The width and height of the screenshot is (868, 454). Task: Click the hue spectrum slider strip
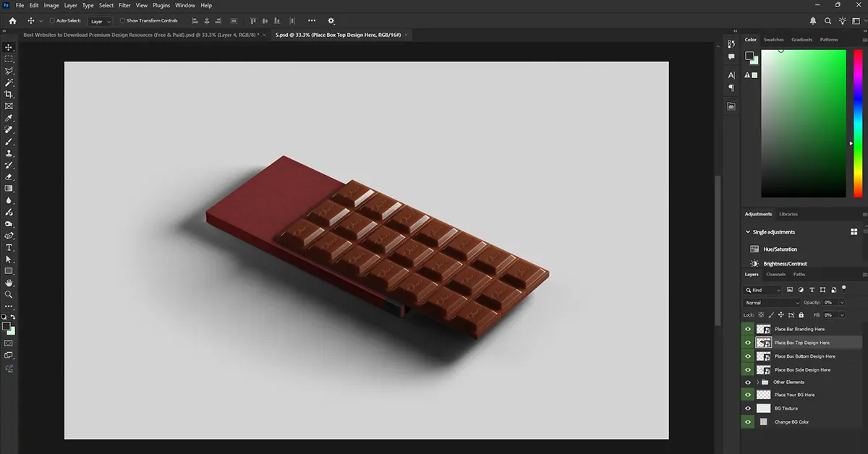pyautogui.click(x=858, y=123)
